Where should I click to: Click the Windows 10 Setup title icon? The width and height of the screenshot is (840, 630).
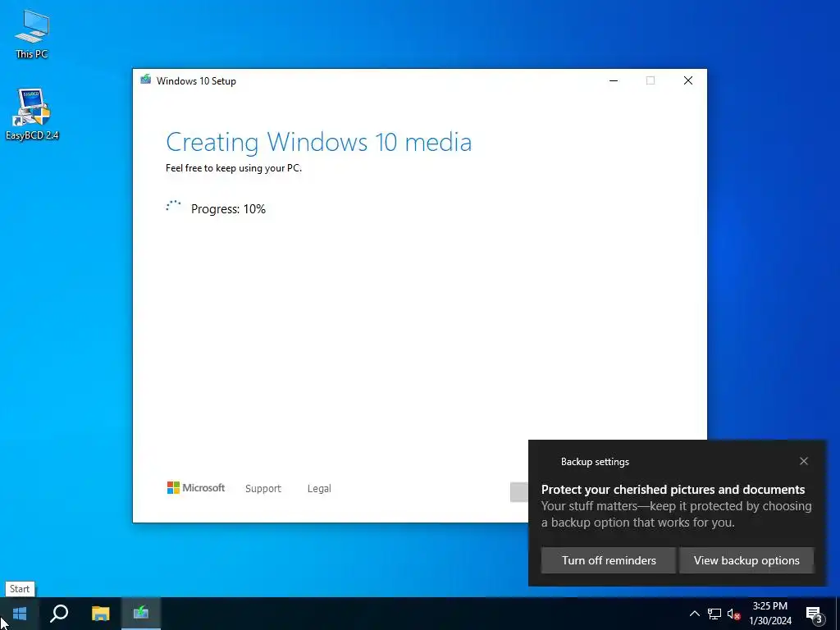[x=145, y=80]
